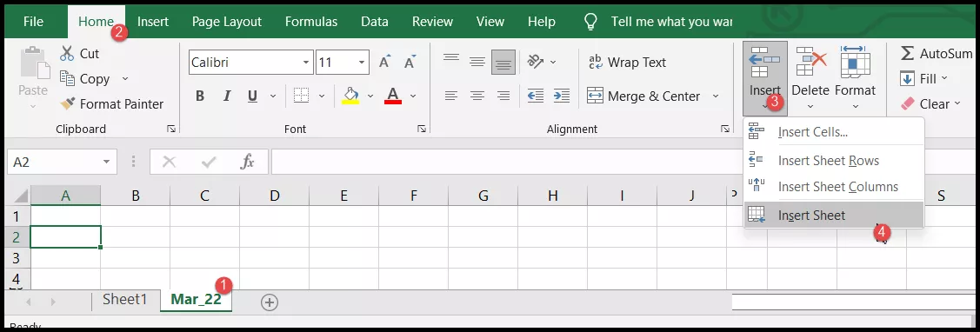Select the Sheet1 tab
This screenshot has width=980, height=332.
point(125,300)
